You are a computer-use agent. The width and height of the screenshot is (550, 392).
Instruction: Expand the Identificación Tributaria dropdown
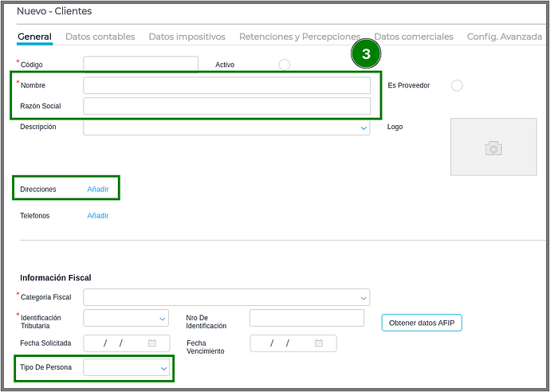pyautogui.click(x=163, y=319)
